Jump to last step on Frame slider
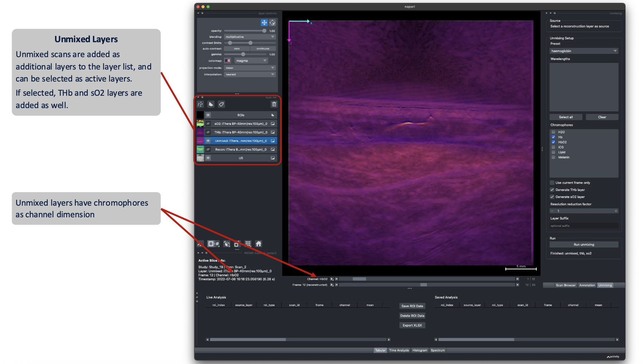The image size is (643, 364). (x=517, y=285)
